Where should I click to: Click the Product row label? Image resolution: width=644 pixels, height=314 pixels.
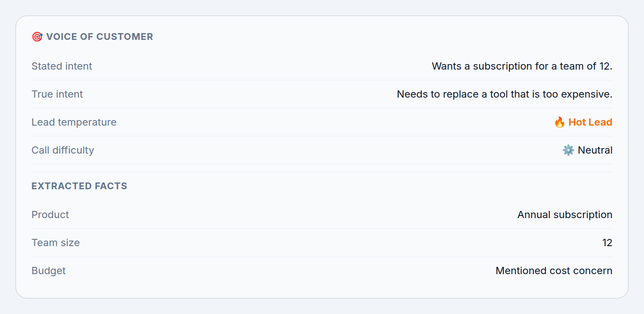tap(50, 215)
